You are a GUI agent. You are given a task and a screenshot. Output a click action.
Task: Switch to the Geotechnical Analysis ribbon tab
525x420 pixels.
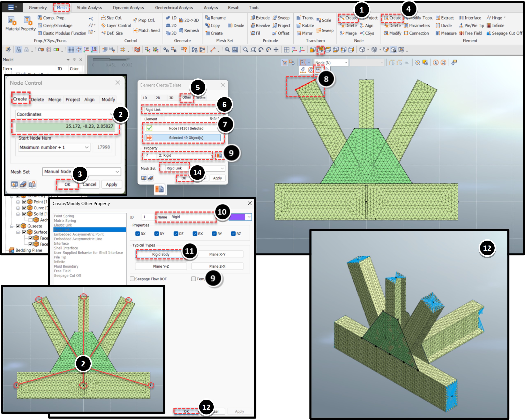[x=174, y=8]
